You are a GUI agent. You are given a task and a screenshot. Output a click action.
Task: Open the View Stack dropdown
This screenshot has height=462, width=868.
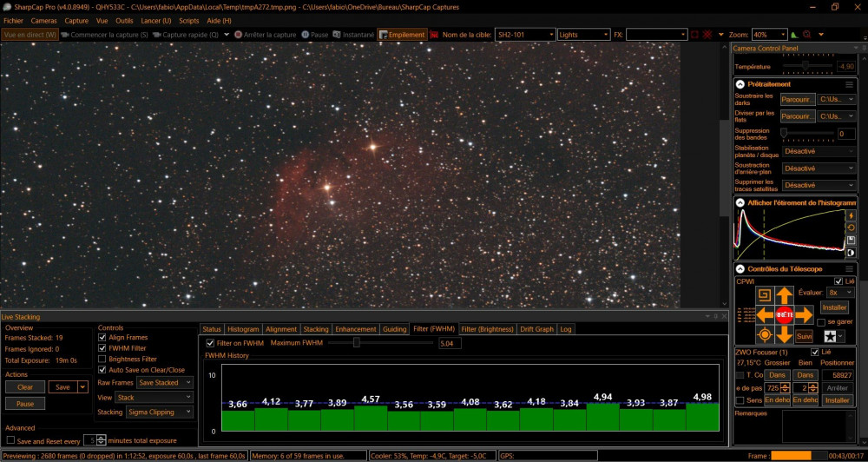[154, 397]
